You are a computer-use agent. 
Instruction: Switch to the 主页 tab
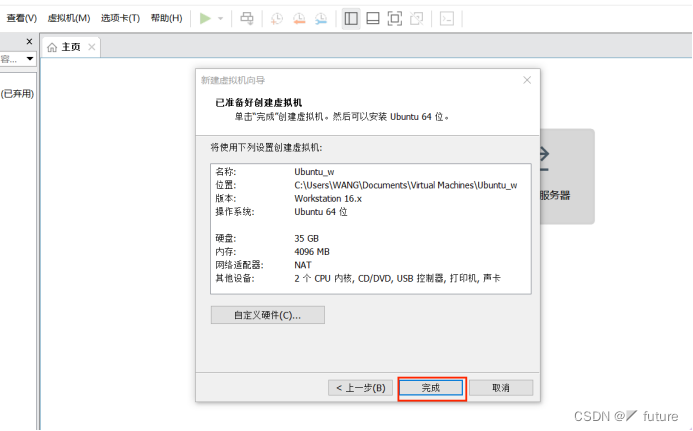[x=71, y=47]
